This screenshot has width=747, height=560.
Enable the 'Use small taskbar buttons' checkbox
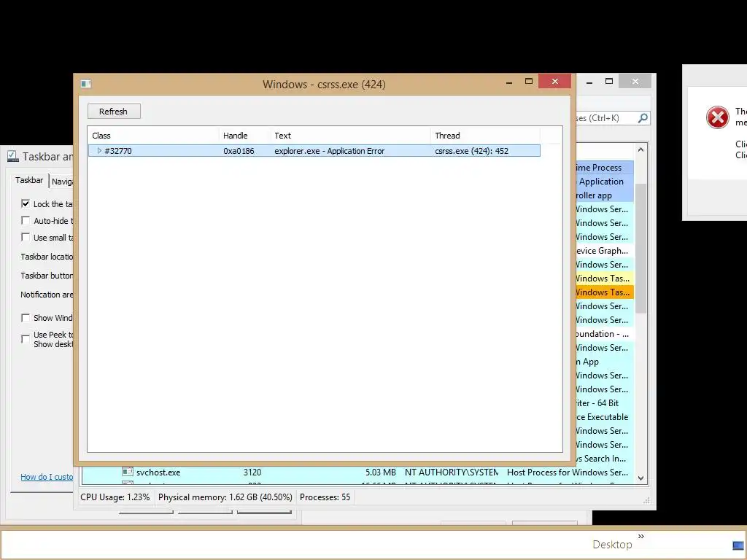[x=26, y=237]
